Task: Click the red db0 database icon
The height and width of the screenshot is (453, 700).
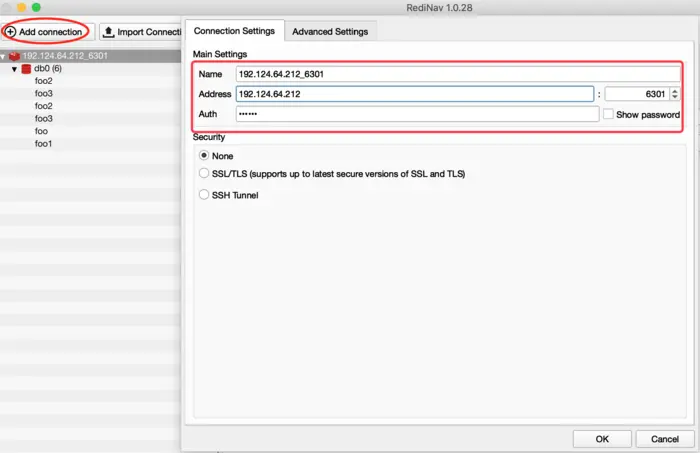Action: 26,69
